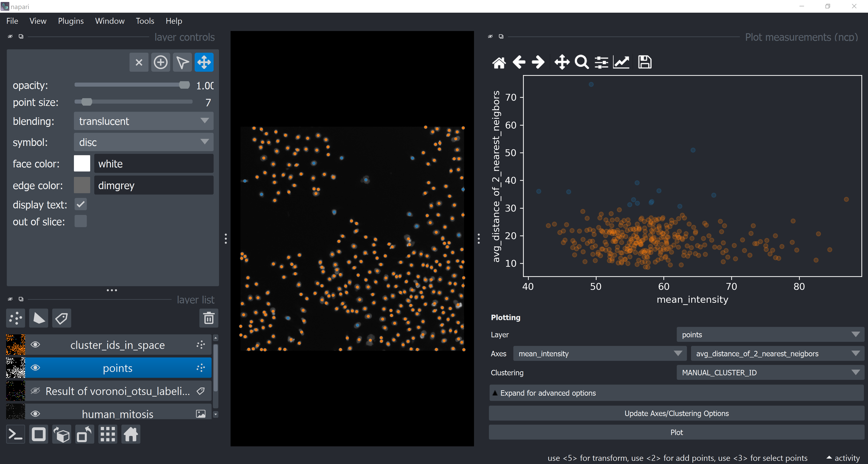Enable the out of slice checkbox
The width and height of the screenshot is (868, 464).
coord(80,221)
